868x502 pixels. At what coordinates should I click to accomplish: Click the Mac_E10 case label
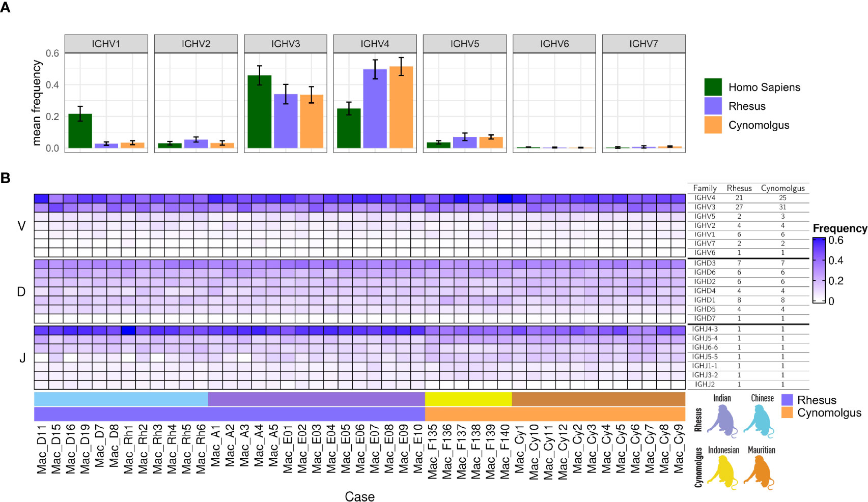tap(418, 450)
